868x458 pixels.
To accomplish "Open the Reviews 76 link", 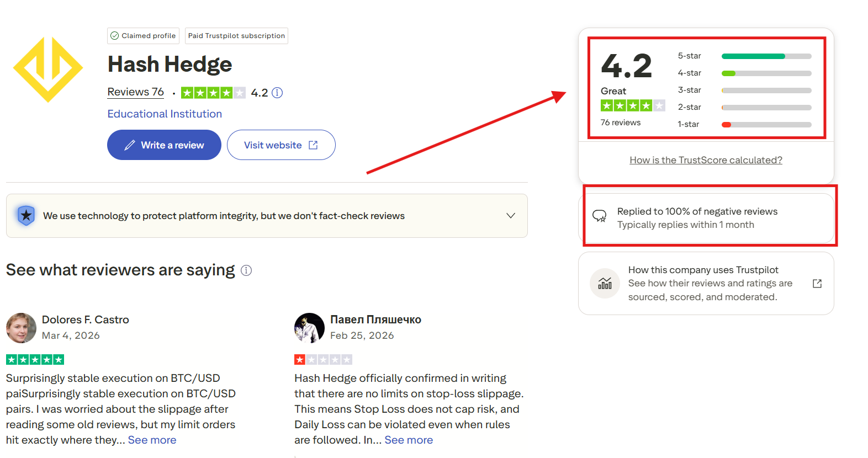I will (x=136, y=92).
